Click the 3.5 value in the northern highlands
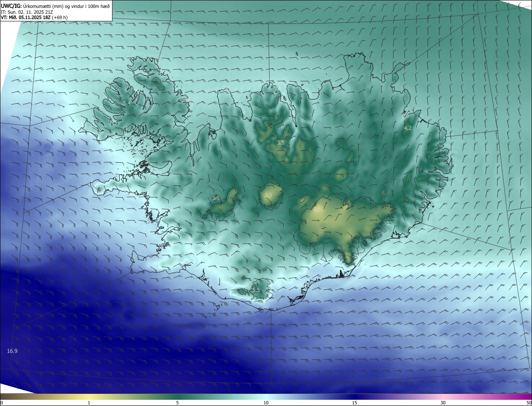Image resolution: width=532 pixels, height=406 pixels. (281, 142)
